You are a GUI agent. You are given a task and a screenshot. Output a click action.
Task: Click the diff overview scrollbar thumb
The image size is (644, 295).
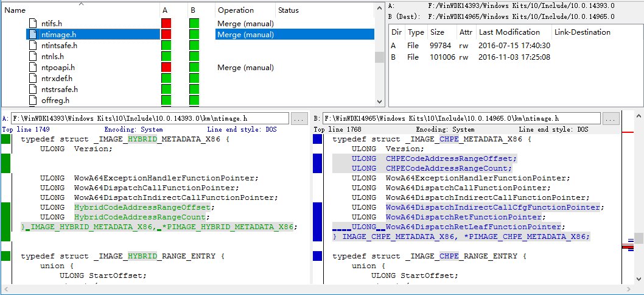point(639,238)
